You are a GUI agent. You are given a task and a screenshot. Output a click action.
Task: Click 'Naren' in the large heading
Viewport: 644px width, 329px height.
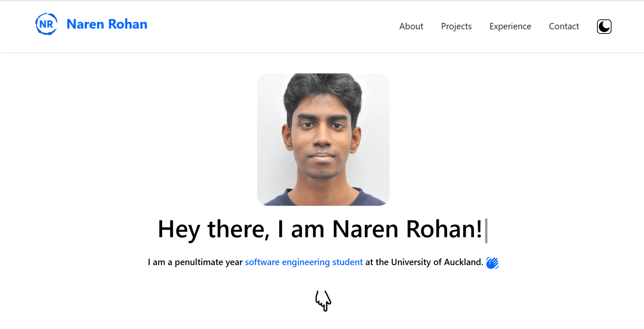[x=365, y=229]
